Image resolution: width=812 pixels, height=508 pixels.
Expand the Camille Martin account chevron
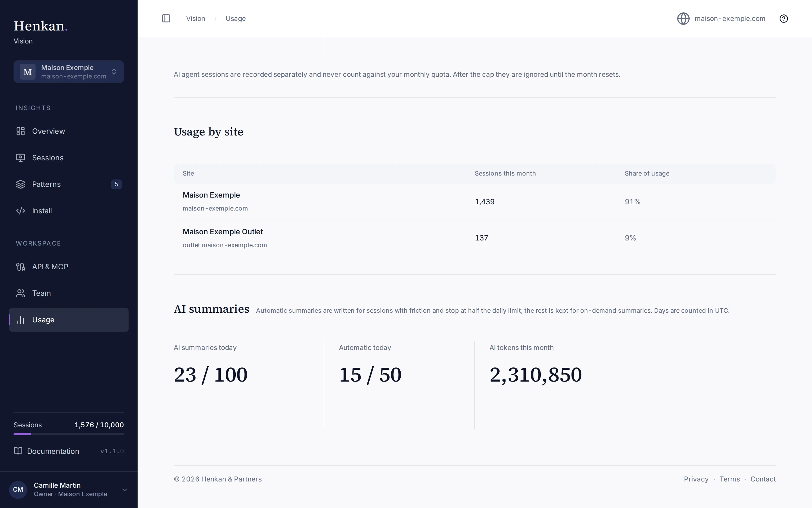125,490
